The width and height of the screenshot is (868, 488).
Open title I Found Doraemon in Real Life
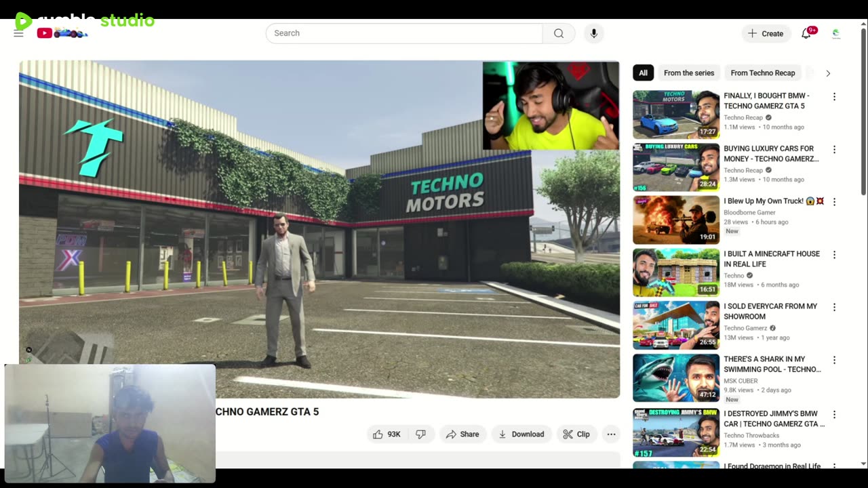[x=772, y=466]
